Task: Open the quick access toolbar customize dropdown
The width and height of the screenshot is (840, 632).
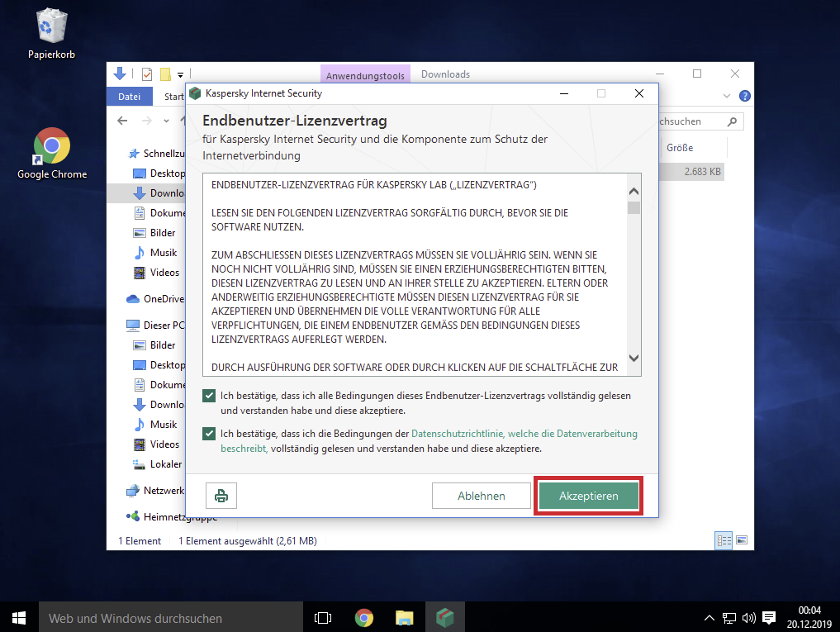Action: [x=181, y=74]
